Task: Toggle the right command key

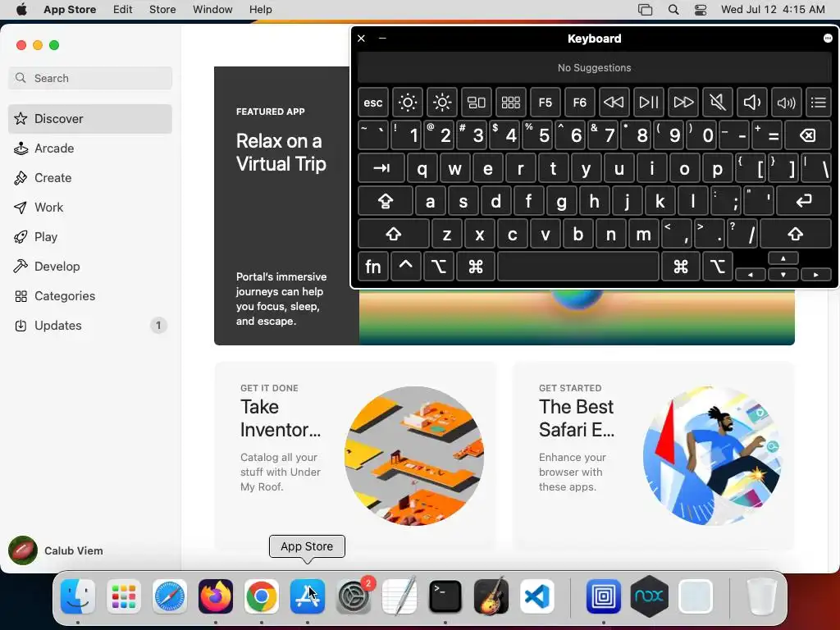Action: point(681,267)
